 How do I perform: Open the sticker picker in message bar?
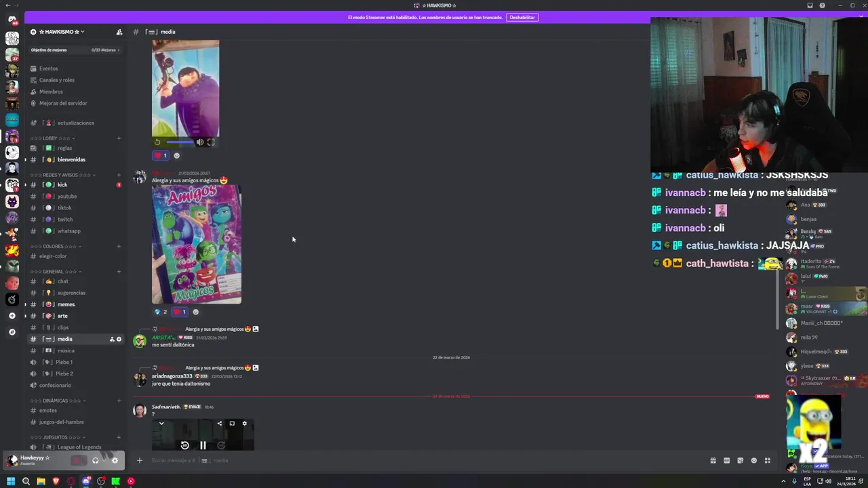point(740,460)
